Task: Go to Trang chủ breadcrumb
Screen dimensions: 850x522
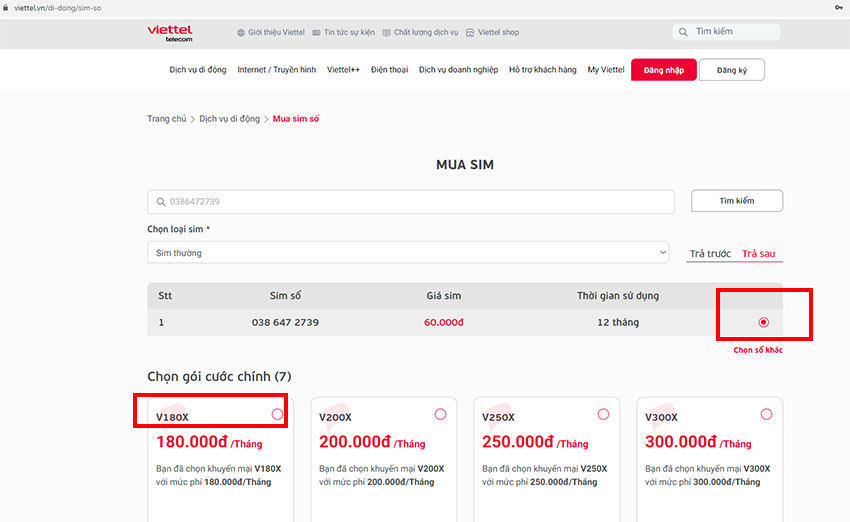Action: pos(166,119)
